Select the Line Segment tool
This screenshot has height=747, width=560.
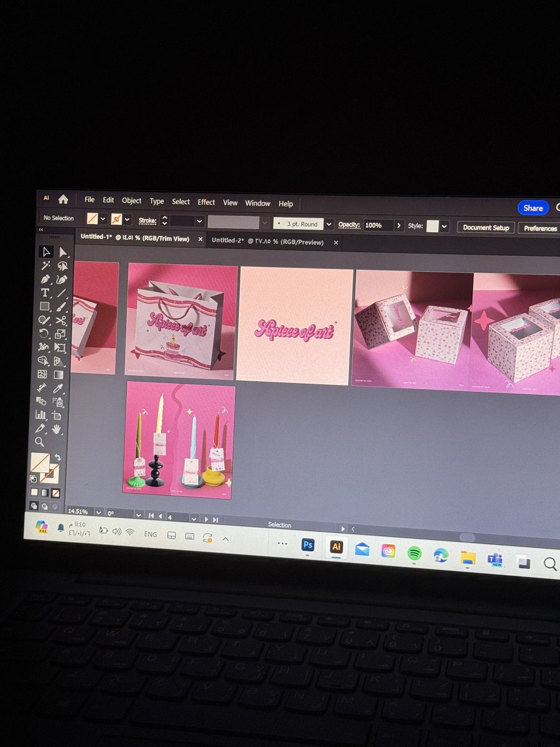(62, 293)
